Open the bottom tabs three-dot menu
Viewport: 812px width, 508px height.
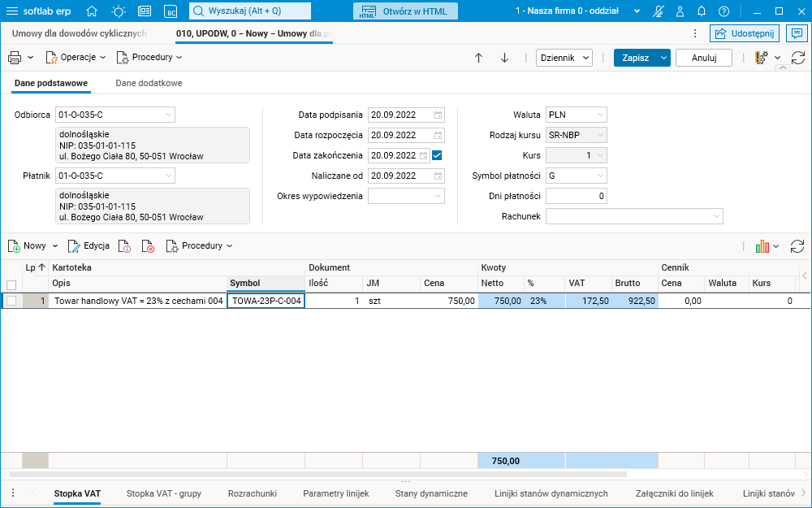click(14, 493)
